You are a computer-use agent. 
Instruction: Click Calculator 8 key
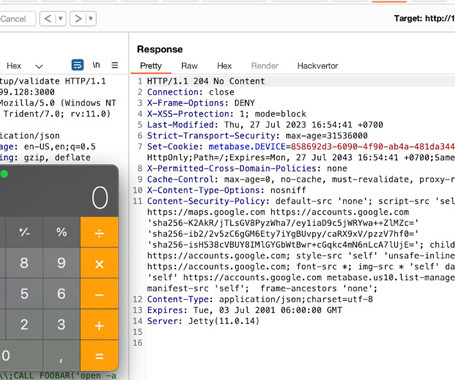tap(24, 263)
